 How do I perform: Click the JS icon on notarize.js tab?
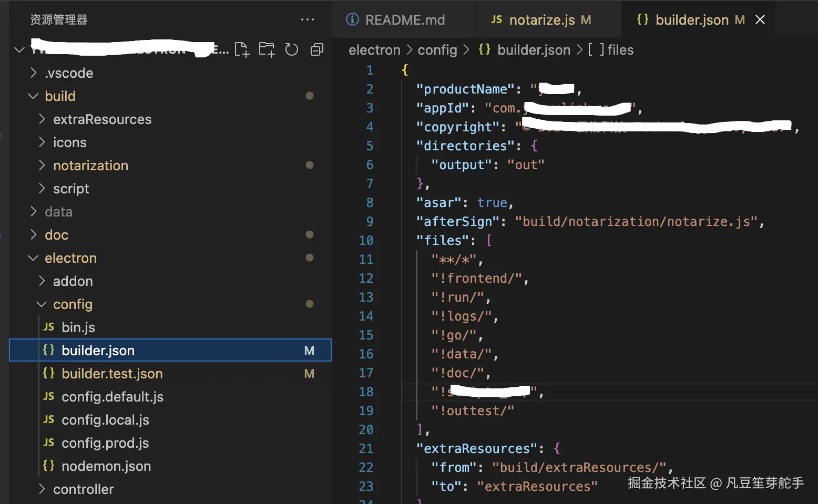click(496, 19)
